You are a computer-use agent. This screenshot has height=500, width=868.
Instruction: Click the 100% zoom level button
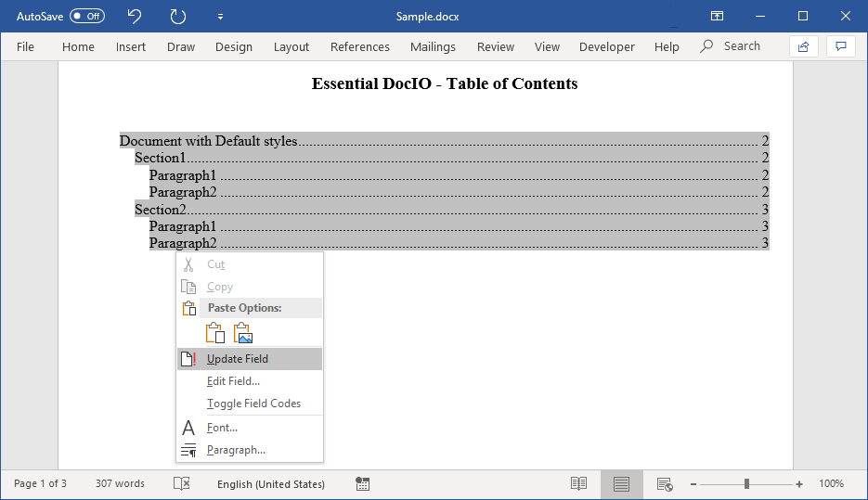tap(831, 484)
